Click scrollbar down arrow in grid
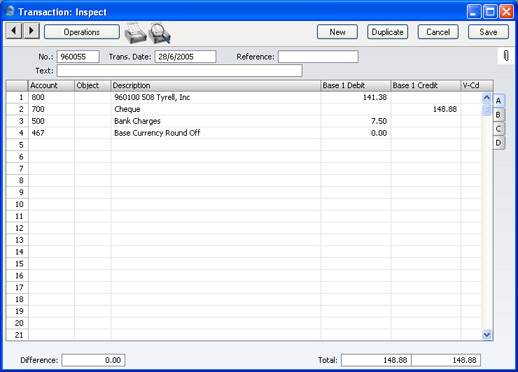This screenshot has height=372, width=518. (x=487, y=334)
